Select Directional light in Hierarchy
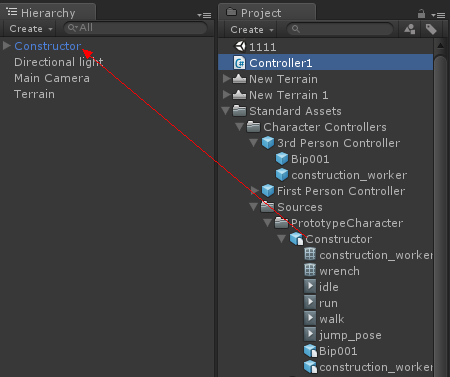This screenshot has height=377, width=450. point(59,62)
